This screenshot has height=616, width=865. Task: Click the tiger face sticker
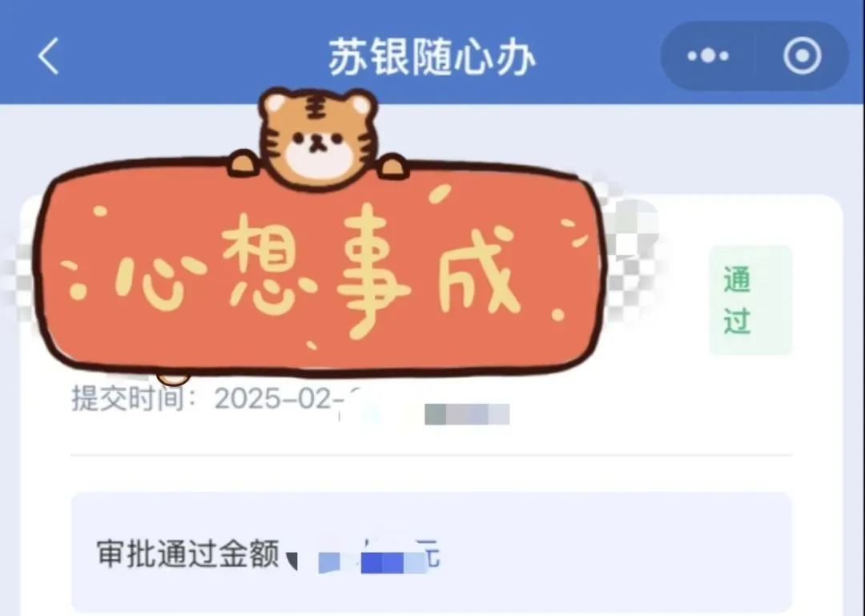[x=318, y=137]
